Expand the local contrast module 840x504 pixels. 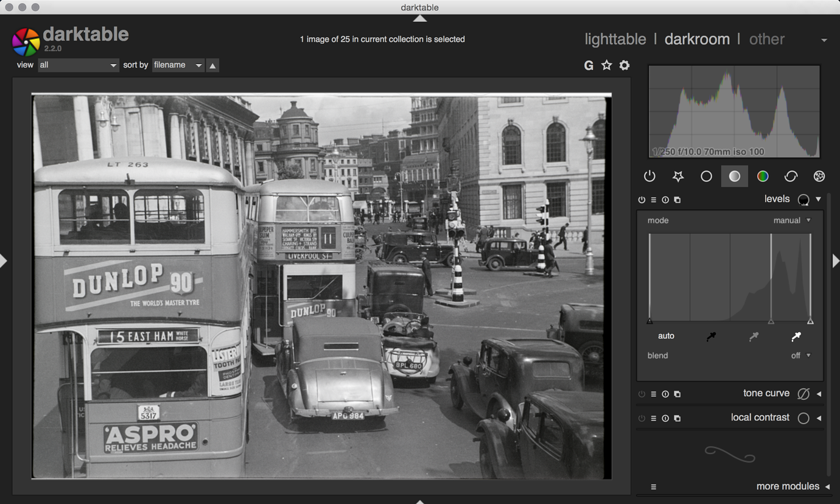click(x=819, y=418)
